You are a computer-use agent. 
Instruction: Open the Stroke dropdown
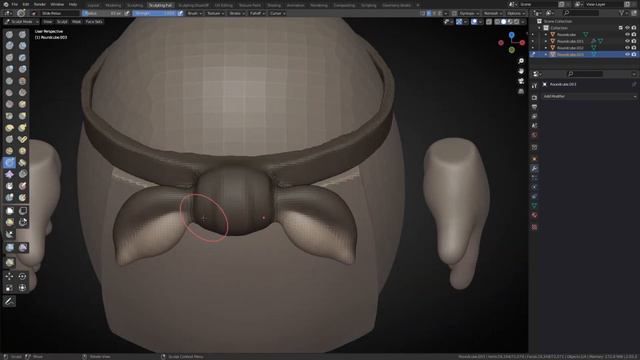[x=237, y=13]
